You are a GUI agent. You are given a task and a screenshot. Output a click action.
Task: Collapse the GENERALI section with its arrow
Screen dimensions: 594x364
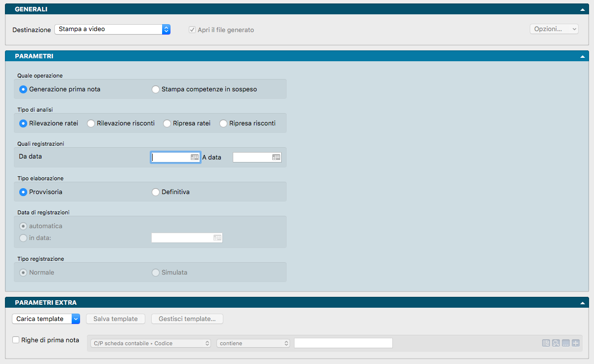583,9
